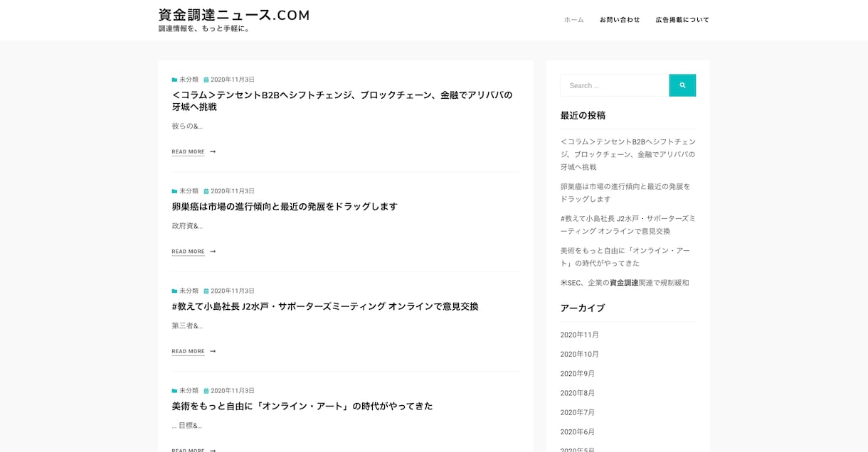868x452 pixels.
Task: Open the 2020年9月 archive
Action: click(x=577, y=374)
